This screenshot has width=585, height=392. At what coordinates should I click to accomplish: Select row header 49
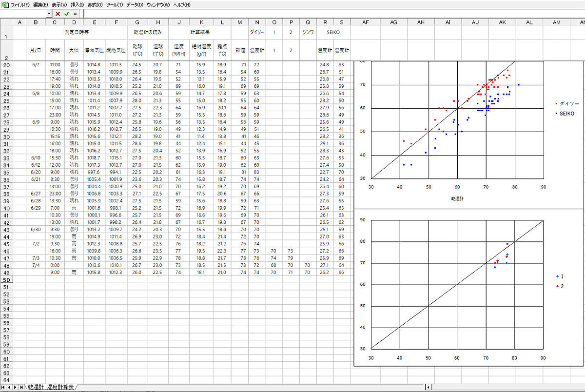click(6, 280)
